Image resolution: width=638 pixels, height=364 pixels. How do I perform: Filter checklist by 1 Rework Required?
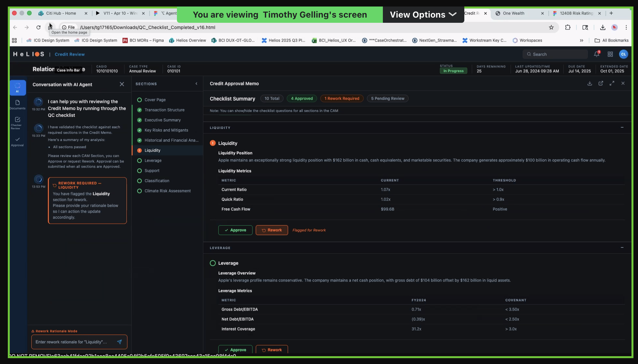[x=342, y=98]
